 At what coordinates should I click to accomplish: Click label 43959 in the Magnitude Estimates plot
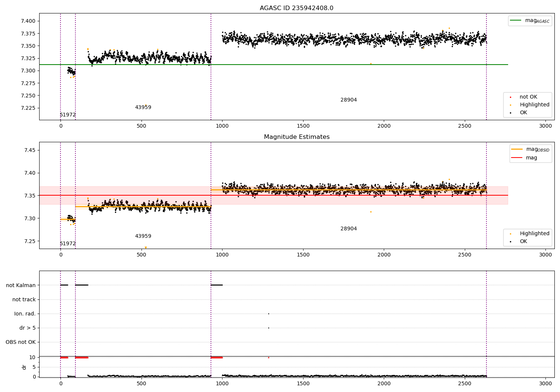[x=143, y=236]
